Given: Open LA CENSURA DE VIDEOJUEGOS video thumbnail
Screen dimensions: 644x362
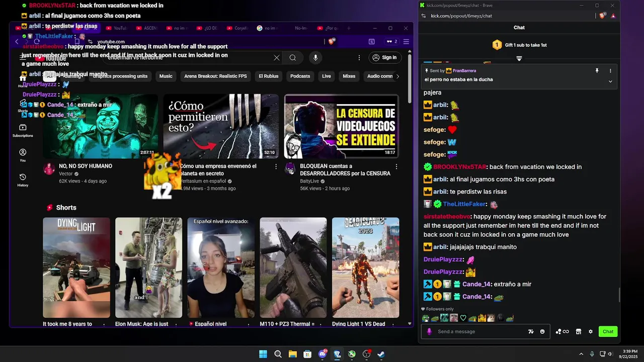Looking at the screenshot, I should coord(342,126).
